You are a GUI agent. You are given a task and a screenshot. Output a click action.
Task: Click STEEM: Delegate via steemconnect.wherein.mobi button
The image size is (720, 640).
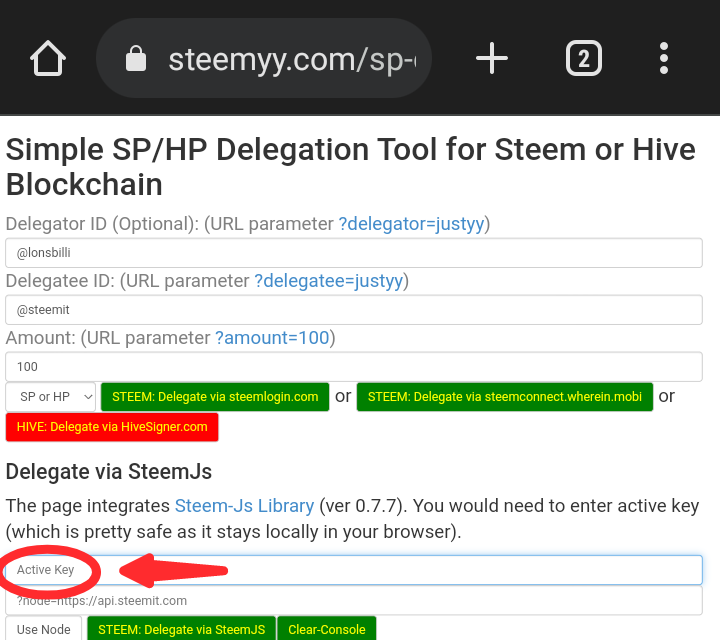point(505,397)
